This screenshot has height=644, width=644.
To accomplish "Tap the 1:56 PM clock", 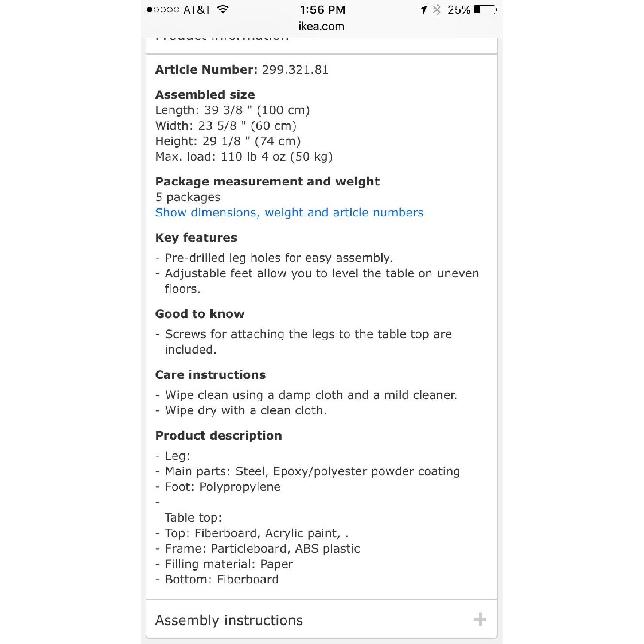I will 322,9.
